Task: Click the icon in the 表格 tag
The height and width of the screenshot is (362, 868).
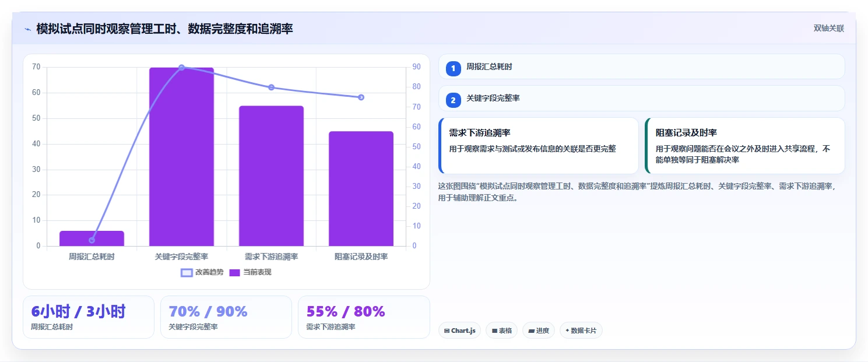Action: 494,331
